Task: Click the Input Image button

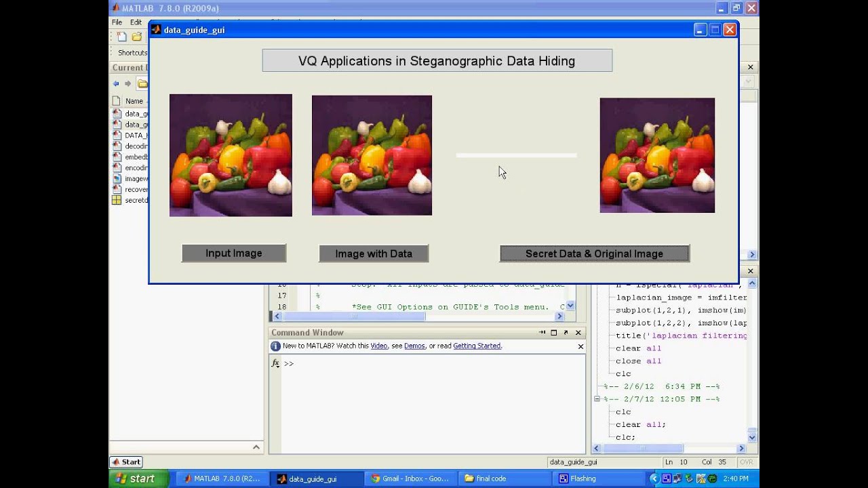Action: tap(234, 253)
